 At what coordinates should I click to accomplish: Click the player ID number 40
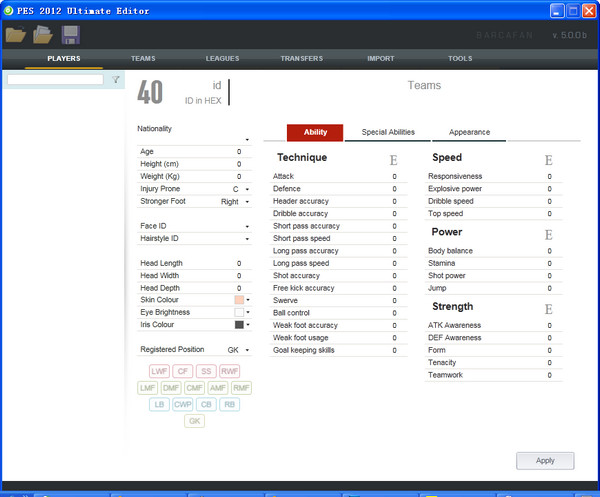(x=150, y=92)
